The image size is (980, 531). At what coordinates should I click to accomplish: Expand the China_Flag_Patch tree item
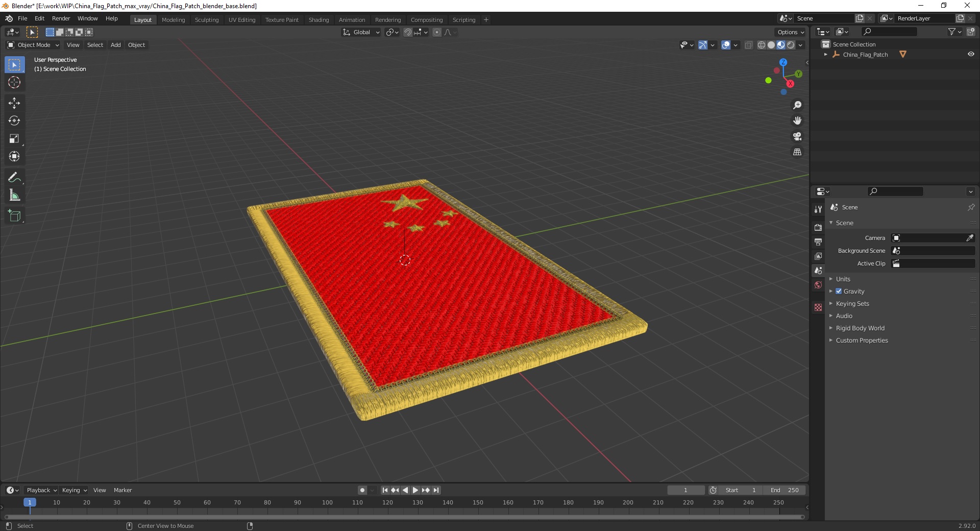point(826,54)
